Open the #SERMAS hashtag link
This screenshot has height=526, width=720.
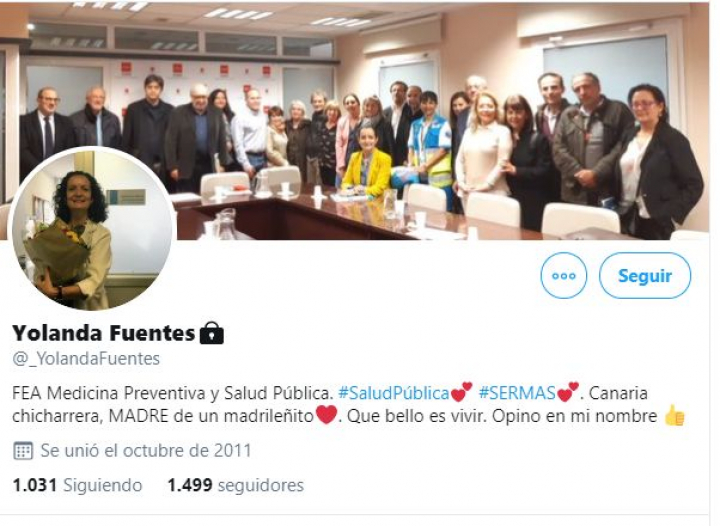517,393
